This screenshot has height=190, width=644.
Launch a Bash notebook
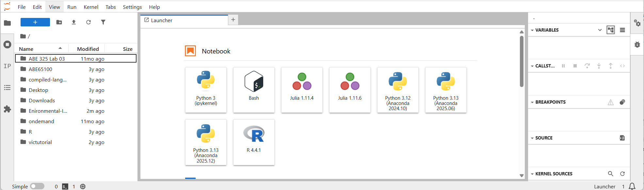[x=254, y=90]
